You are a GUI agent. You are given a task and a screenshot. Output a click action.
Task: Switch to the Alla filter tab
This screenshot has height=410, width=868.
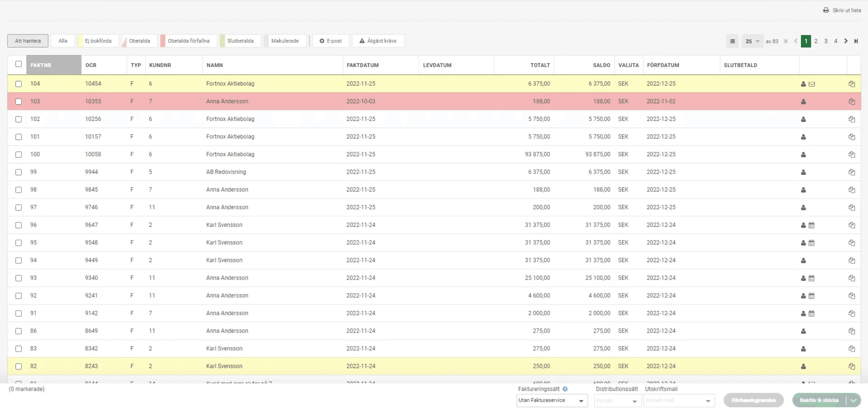point(63,41)
